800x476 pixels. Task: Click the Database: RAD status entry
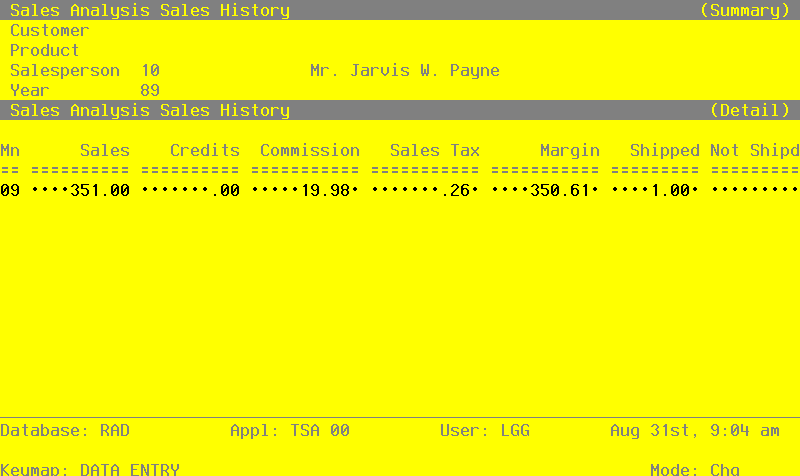pos(65,431)
